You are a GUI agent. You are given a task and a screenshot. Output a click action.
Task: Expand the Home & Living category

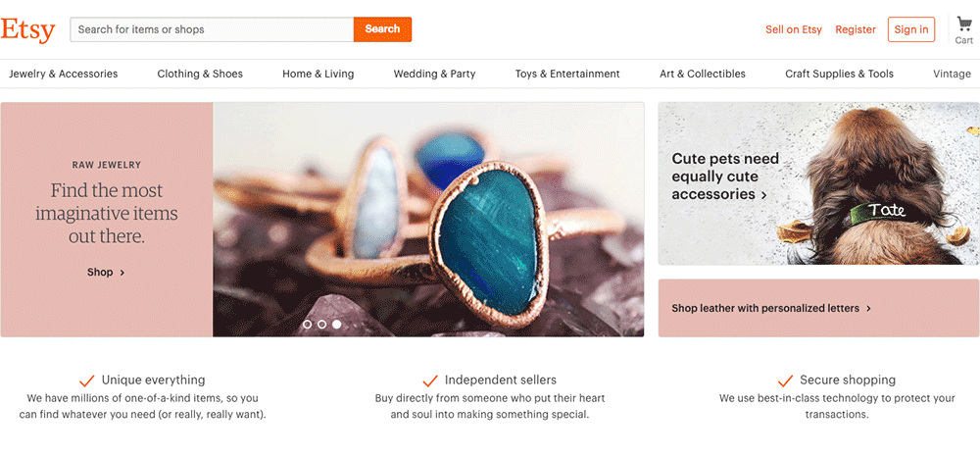pyautogui.click(x=318, y=74)
